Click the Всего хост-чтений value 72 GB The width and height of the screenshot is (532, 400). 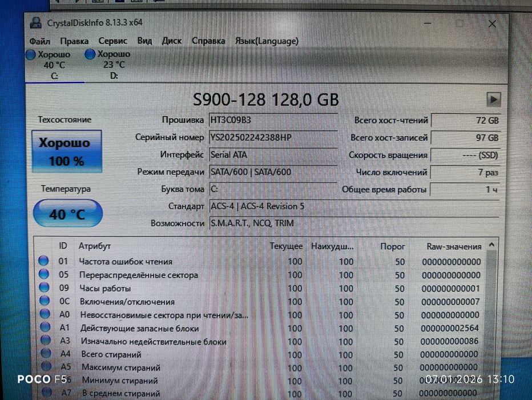[x=466, y=120]
